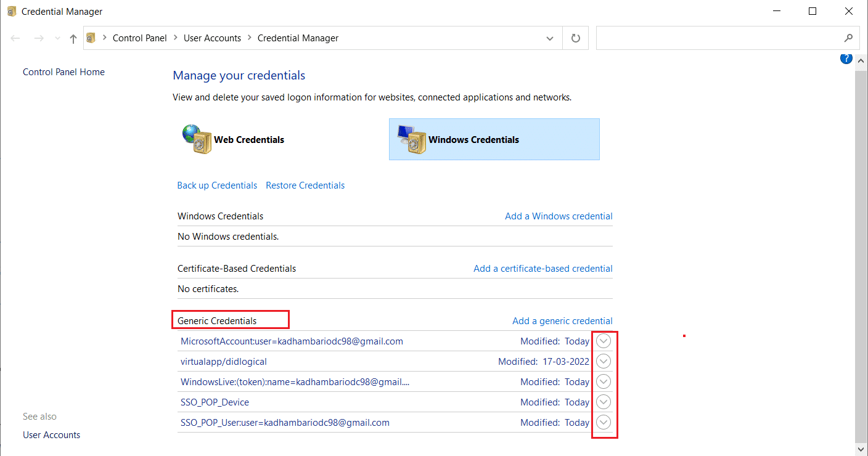Click Add a generic credential link
This screenshot has width=868, height=456.
coord(562,321)
